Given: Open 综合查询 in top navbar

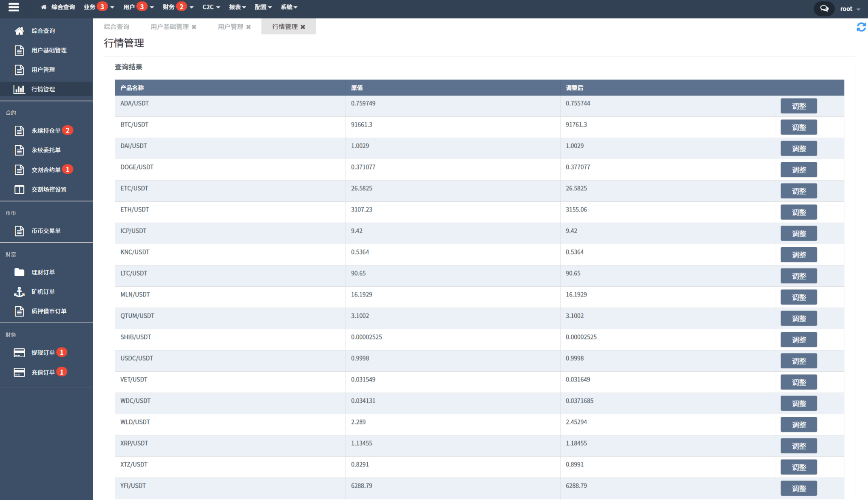Looking at the screenshot, I should click(63, 7).
